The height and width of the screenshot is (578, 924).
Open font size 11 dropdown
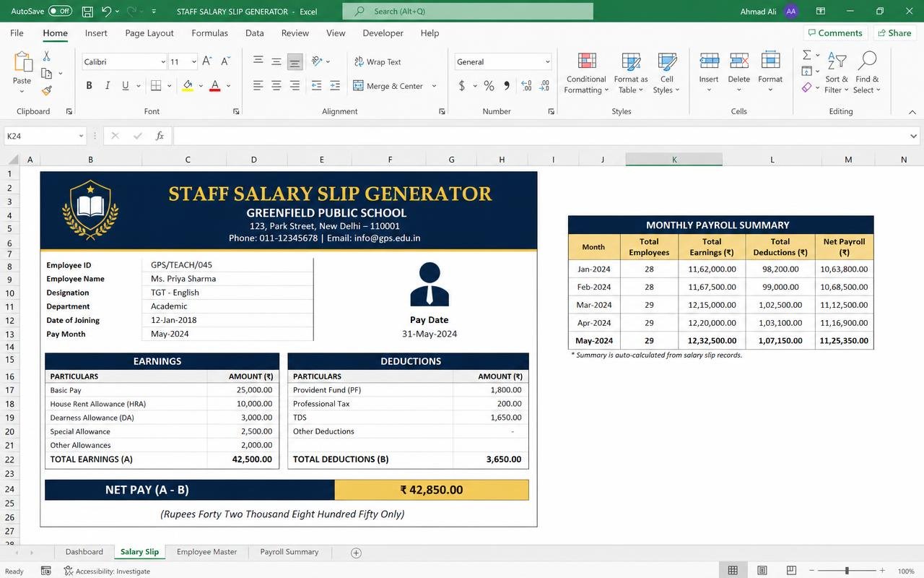point(193,62)
